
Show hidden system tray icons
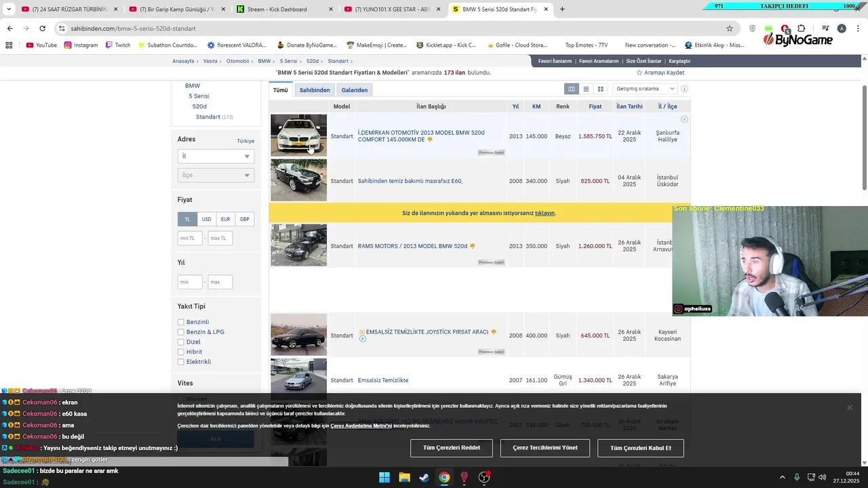782,477
